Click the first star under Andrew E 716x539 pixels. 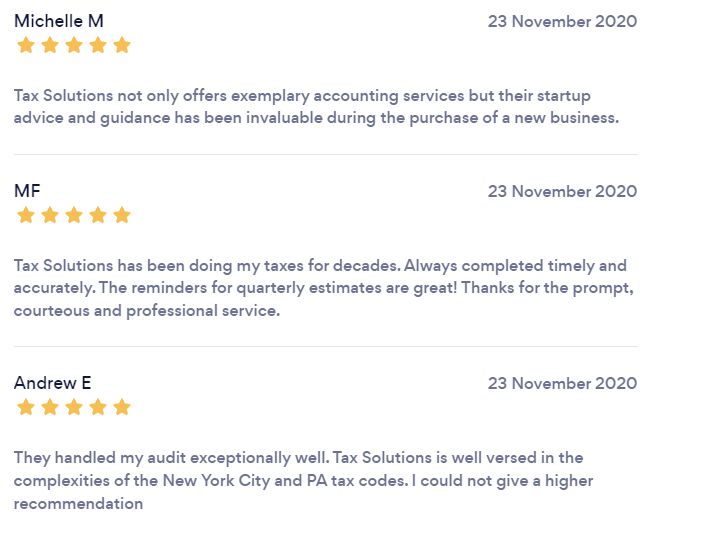[26, 407]
